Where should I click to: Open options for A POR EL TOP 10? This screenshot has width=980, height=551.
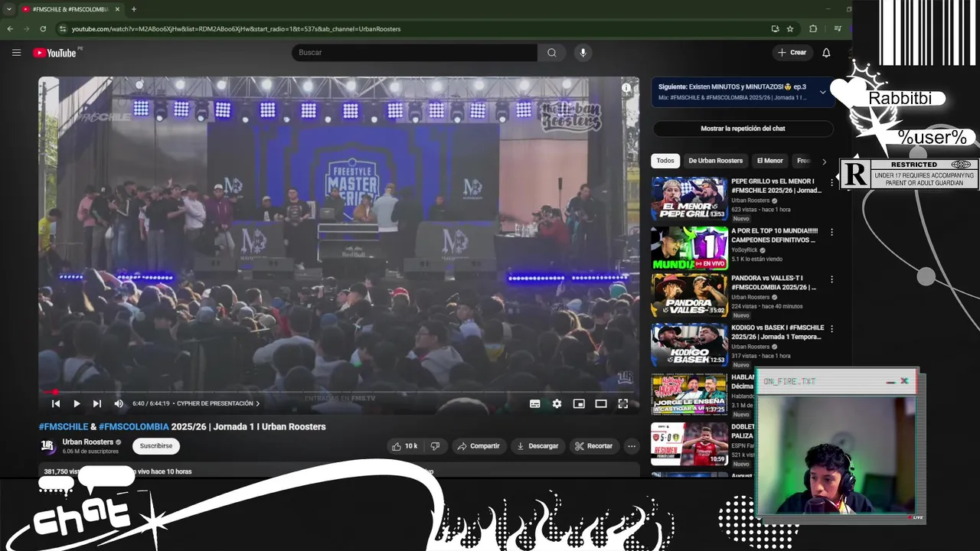(831, 232)
